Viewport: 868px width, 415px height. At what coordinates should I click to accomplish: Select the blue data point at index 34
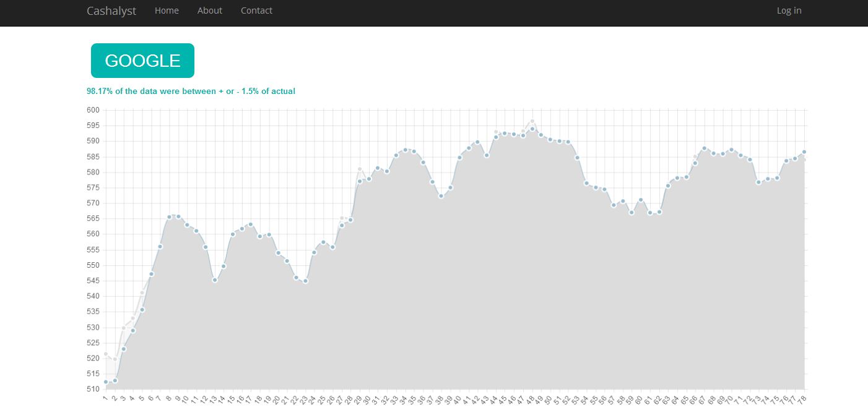(x=405, y=150)
